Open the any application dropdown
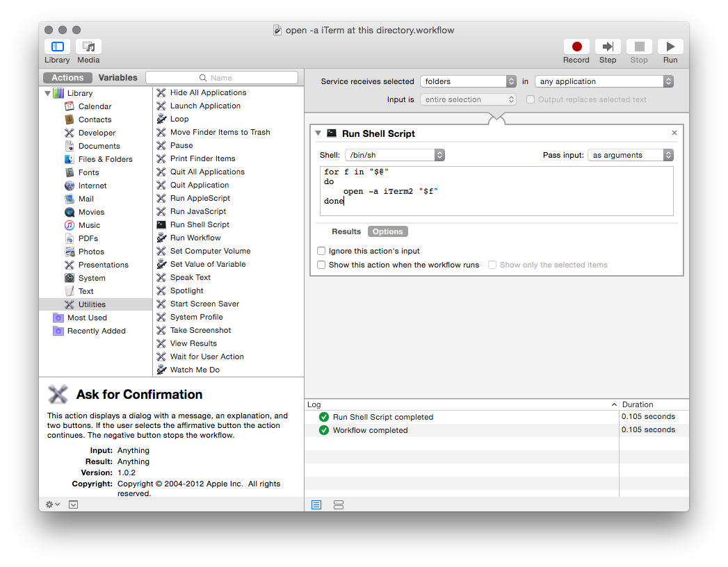The height and width of the screenshot is (567, 728). [604, 81]
